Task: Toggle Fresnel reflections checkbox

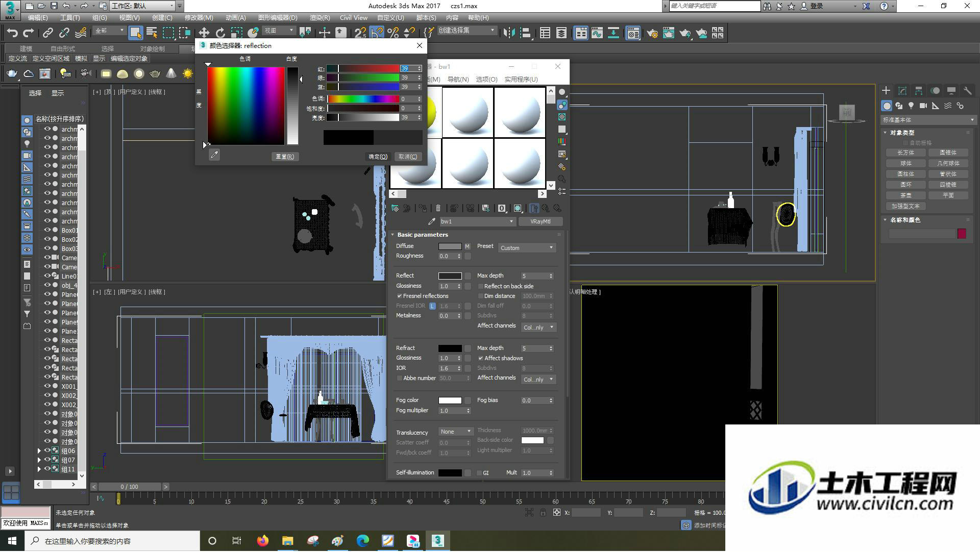Action: (x=399, y=296)
